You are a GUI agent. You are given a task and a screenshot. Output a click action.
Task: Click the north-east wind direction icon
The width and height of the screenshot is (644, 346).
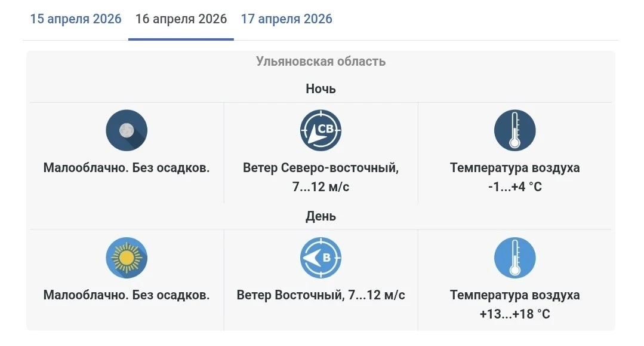pos(321,130)
